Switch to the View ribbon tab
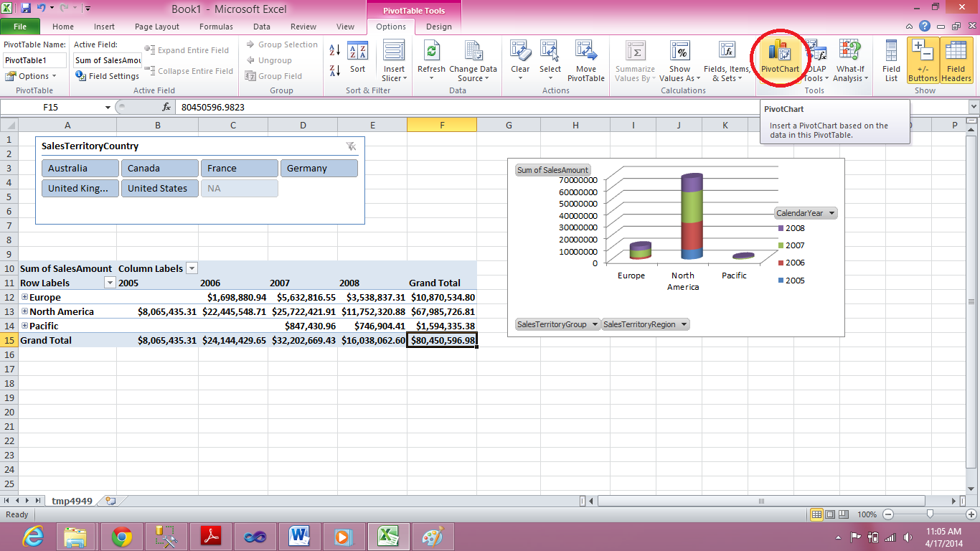Image resolution: width=980 pixels, height=551 pixels. 345,27
